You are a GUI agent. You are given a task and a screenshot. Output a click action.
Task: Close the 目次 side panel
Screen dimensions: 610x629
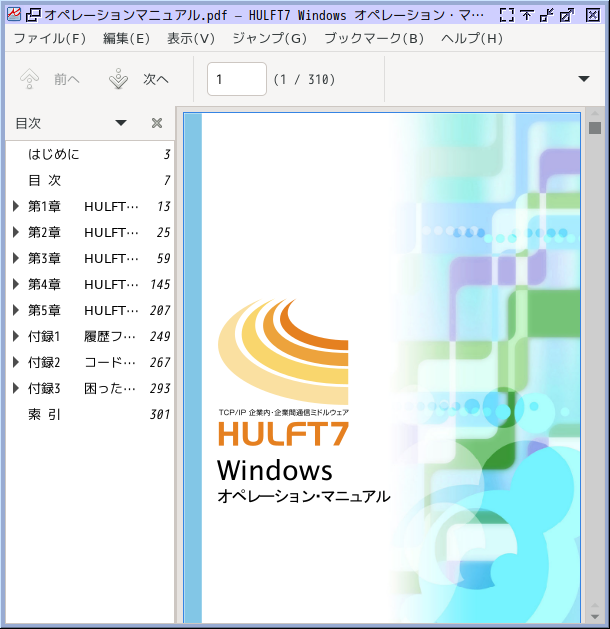pyautogui.click(x=157, y=123)
